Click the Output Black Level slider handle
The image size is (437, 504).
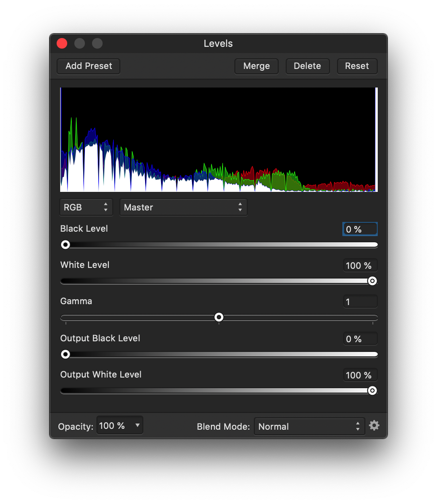(x=65, y=354)
